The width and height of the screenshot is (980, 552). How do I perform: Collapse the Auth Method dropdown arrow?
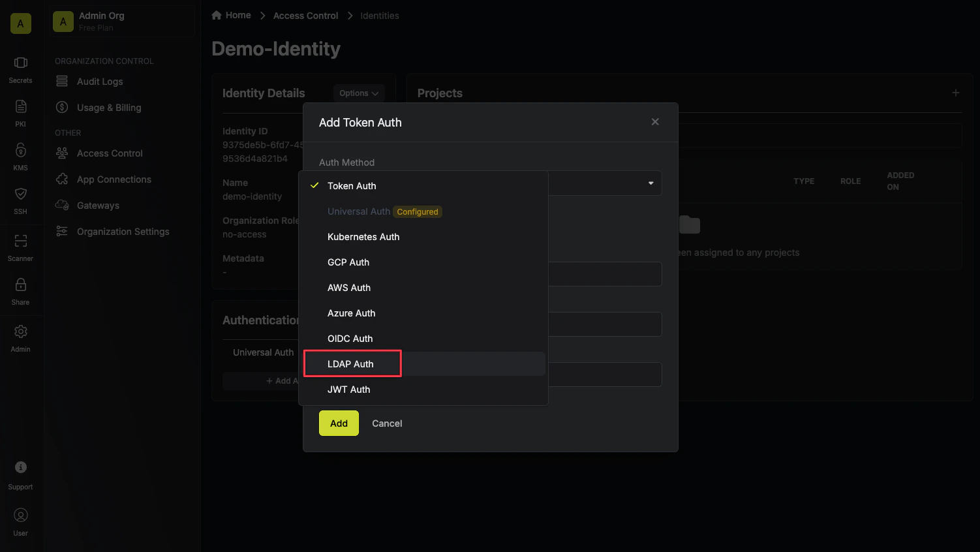[x=651, y=183]
